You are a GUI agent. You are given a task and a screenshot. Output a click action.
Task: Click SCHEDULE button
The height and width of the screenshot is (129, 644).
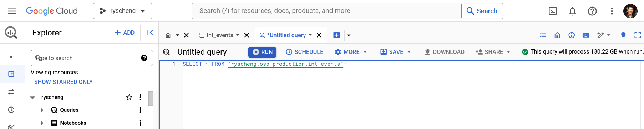tap(304, 52)
